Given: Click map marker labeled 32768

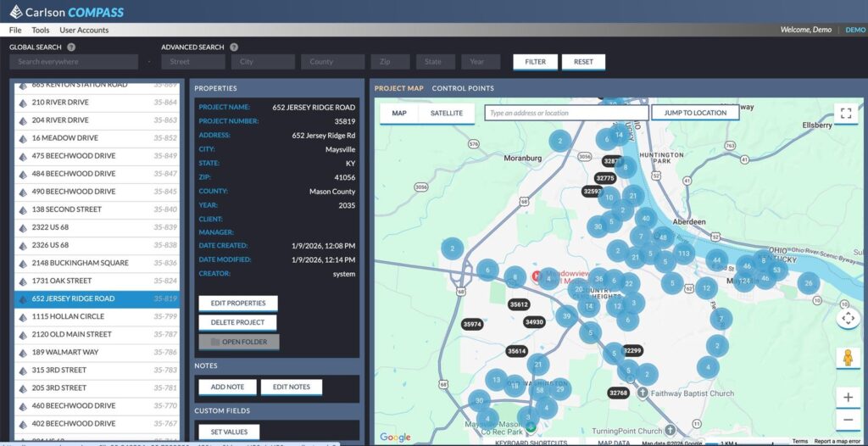Looking at the screenshot, I should click(618, 393).
